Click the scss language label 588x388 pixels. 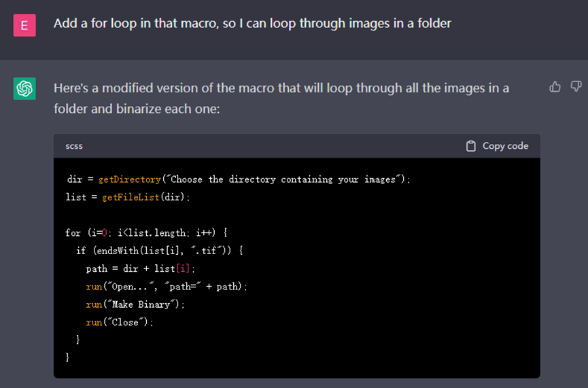tap(74, 146)
